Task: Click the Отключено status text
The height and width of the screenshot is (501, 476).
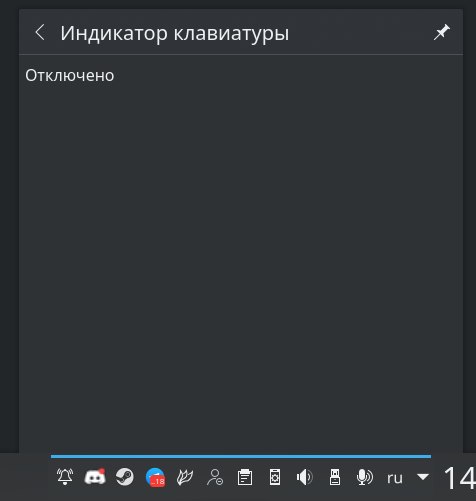Action: click(70, 75)
